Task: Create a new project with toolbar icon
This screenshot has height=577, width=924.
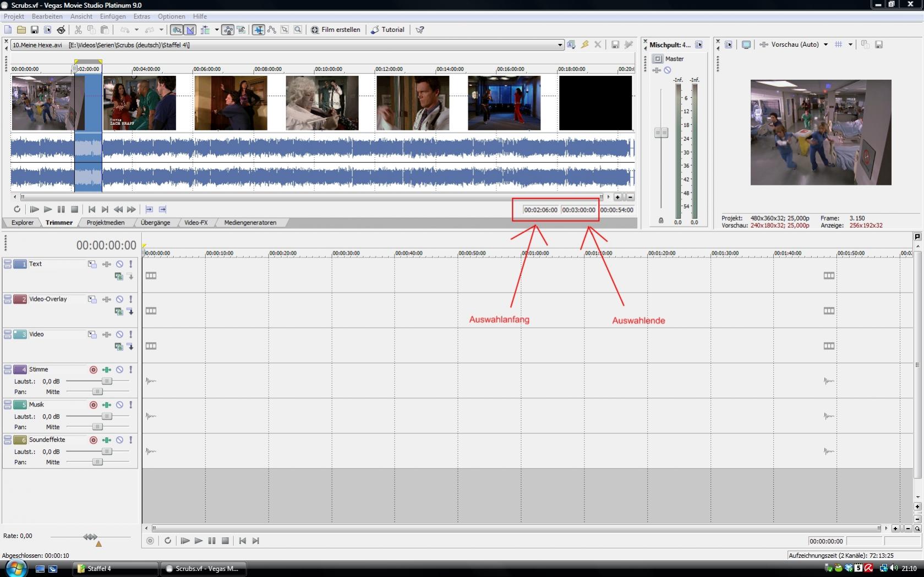Action: (x=8, y=30)
